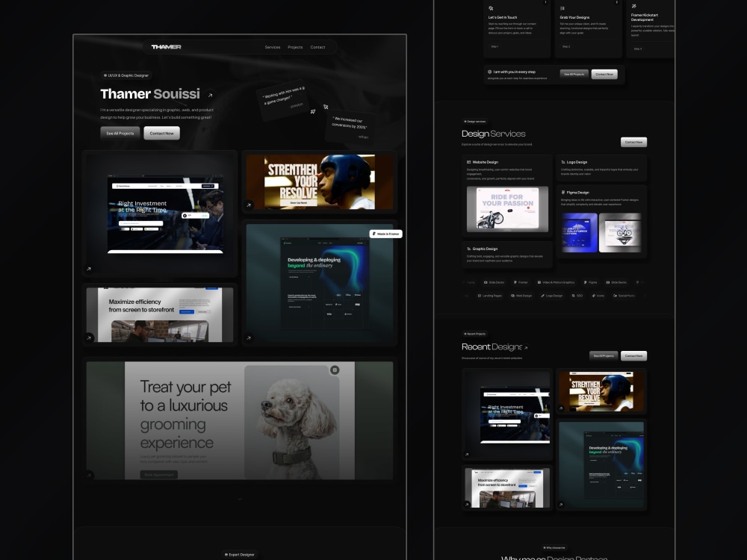Click arrow icon on pet grooming card
Viewport: 747px width, 560px height.
coord(89,475)
